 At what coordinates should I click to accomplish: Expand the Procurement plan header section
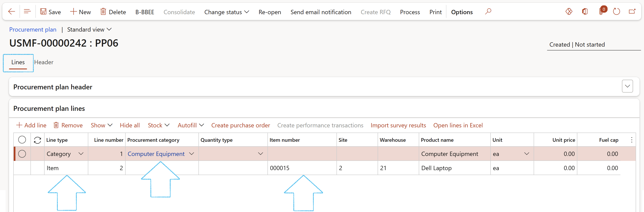pos(627,86)
